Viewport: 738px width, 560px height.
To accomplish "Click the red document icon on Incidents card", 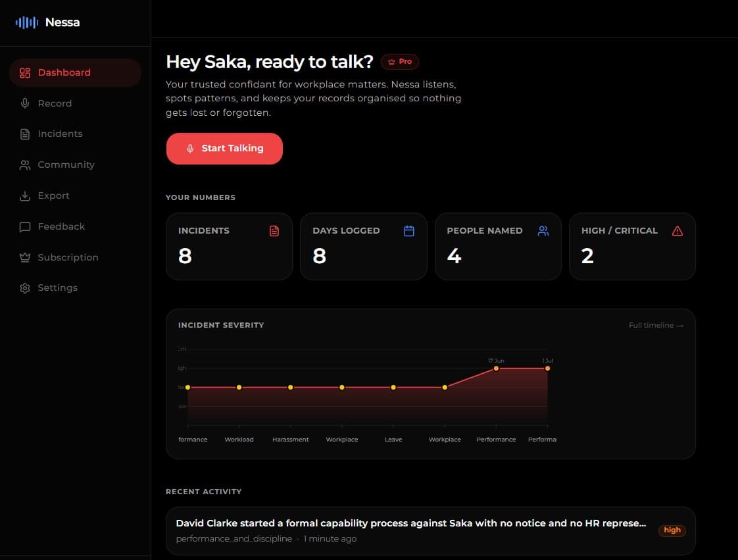I will tap(274, 231).
